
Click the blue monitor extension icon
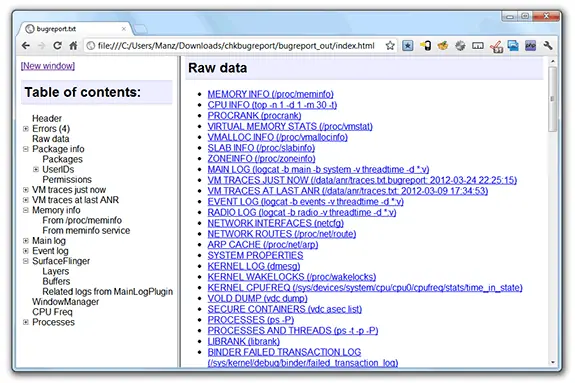pos(513,46)
